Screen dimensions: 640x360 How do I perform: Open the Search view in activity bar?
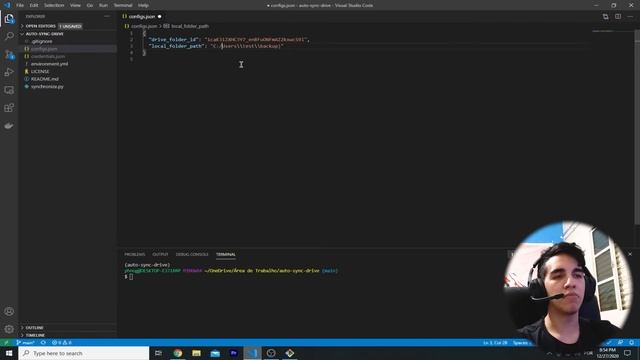[x=9, y=36]
